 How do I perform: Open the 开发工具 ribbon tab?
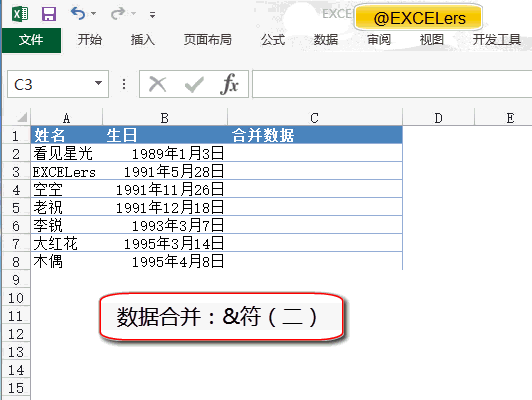tap(497, 40)
